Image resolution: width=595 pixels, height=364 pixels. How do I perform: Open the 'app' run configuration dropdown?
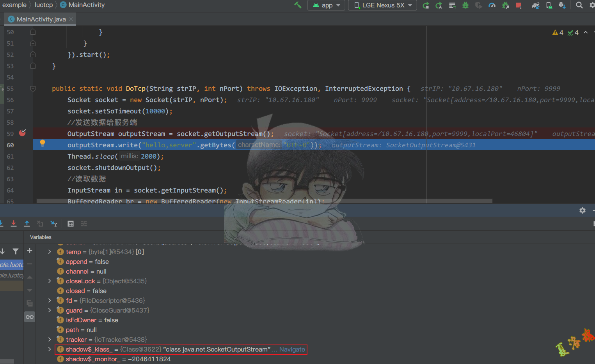(326, 5)
